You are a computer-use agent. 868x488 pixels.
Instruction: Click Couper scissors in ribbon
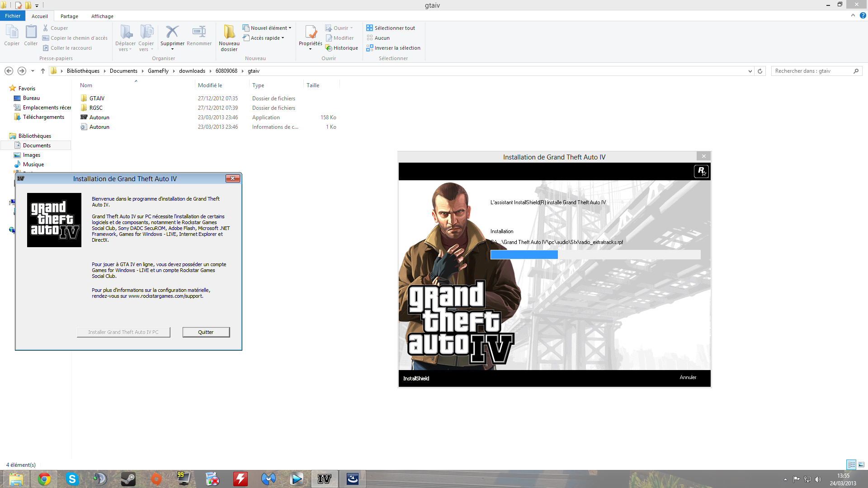tap(55, 28)
